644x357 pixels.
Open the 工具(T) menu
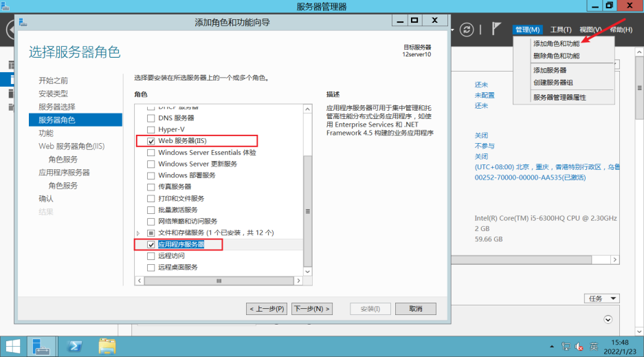click(x=561, y=30)
